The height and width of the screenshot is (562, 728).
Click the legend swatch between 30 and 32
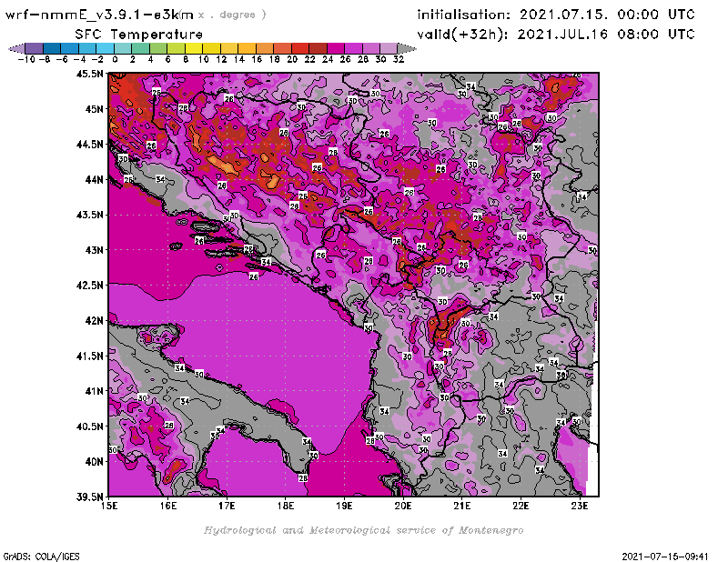[x=389, y=48]
